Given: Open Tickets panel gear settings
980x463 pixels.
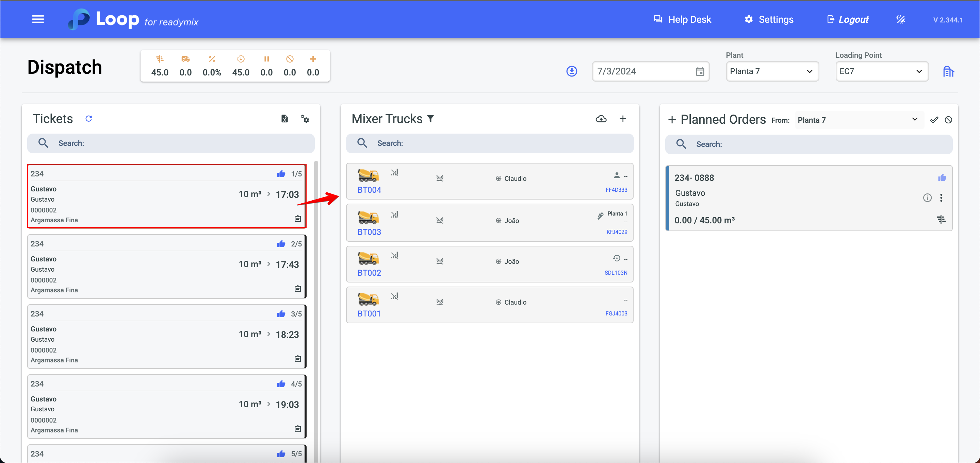Looking at the screenshot, I should 305,119.
